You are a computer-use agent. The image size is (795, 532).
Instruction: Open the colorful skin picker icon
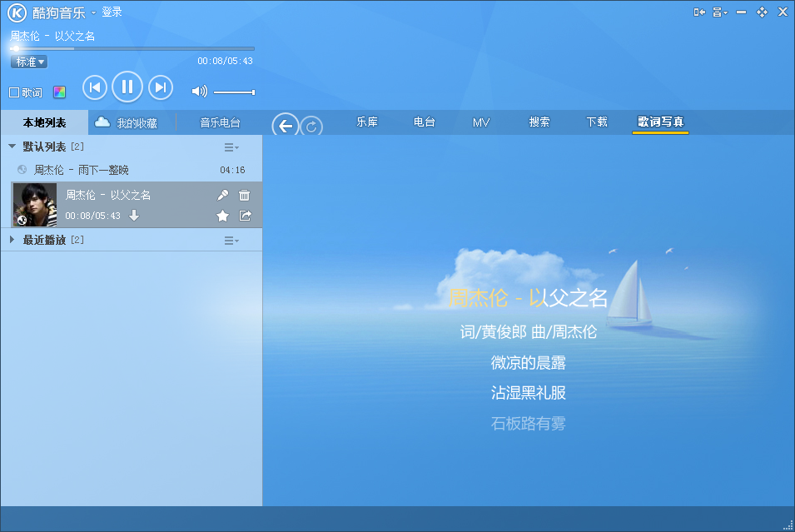[59, 92]
